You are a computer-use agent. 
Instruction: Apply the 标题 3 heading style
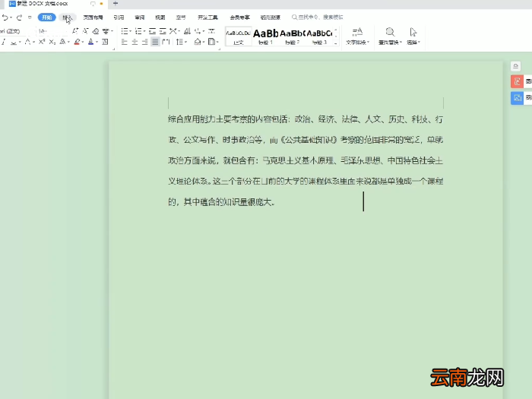click(319, 36)
